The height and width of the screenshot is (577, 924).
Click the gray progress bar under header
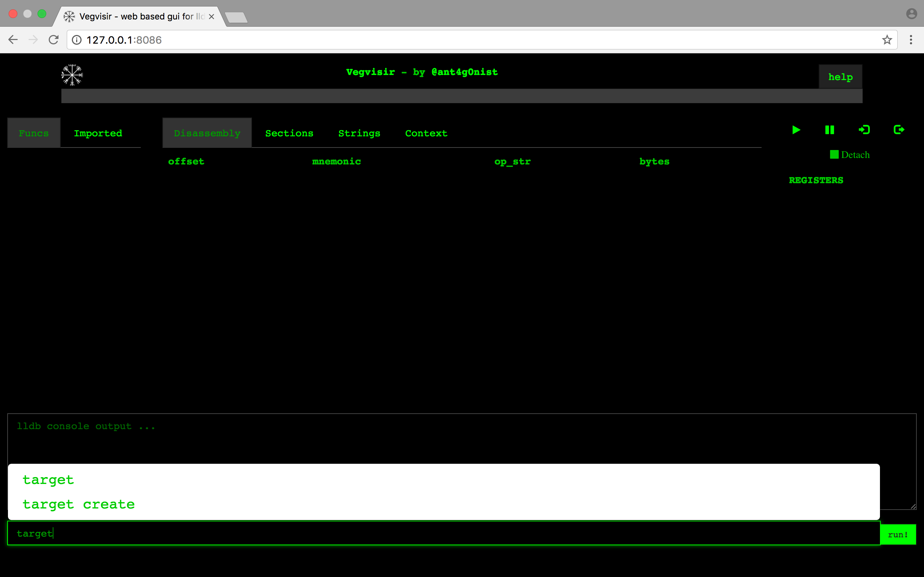click(461, 96)
